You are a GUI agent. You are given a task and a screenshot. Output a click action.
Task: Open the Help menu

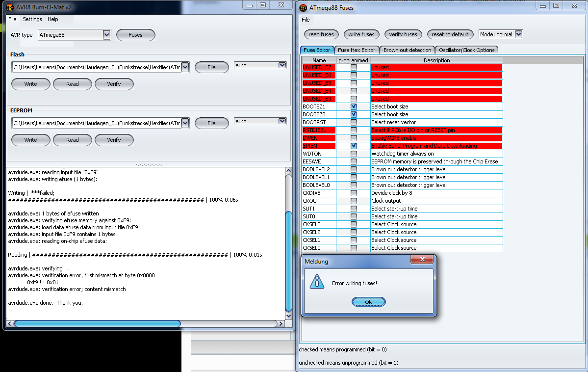point(53,19)
